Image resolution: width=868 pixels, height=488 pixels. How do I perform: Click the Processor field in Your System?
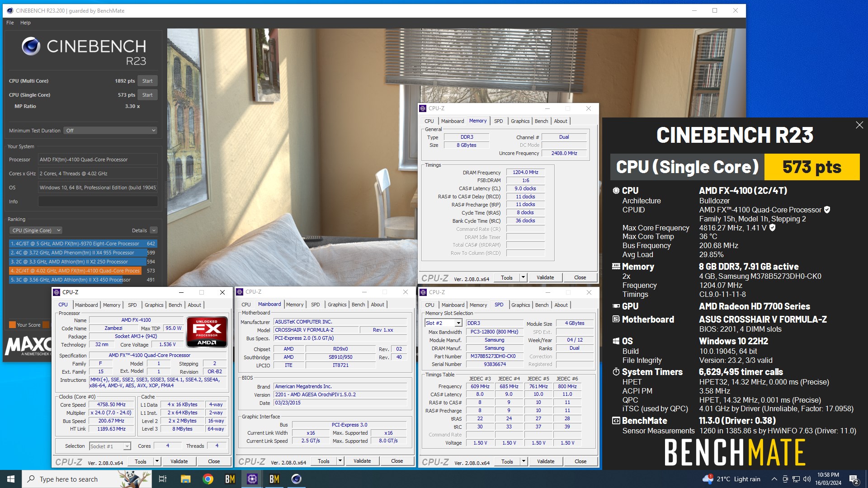98,160
